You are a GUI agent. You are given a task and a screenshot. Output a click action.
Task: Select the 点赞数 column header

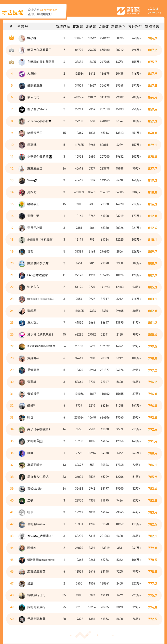103,26
